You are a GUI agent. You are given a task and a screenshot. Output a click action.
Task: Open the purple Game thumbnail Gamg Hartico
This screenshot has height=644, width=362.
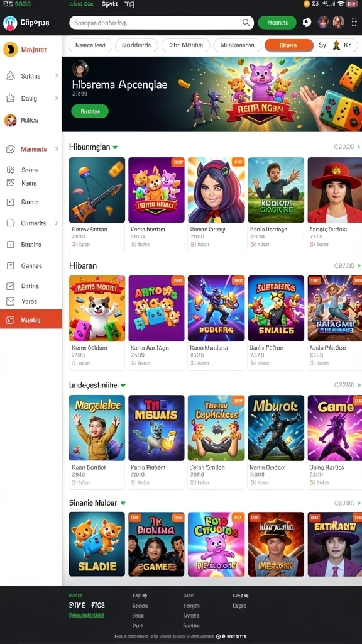coord(334,428)
